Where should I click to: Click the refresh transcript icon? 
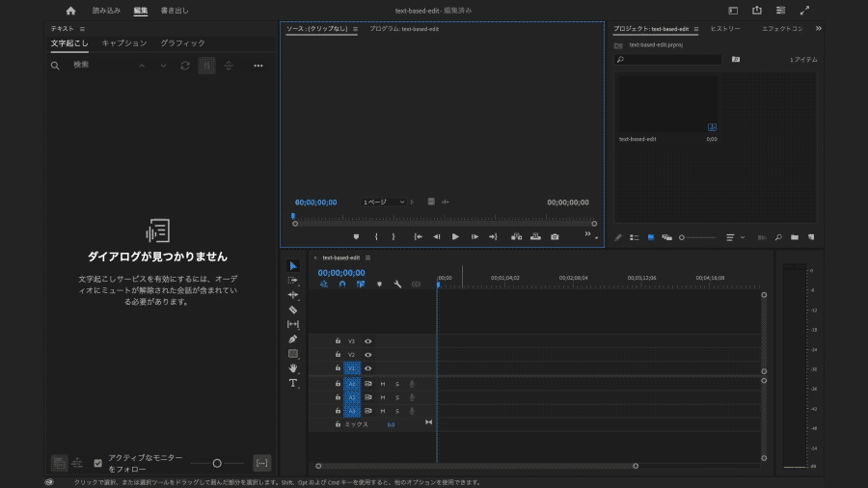pyautogui.click(x=185, y=66)
